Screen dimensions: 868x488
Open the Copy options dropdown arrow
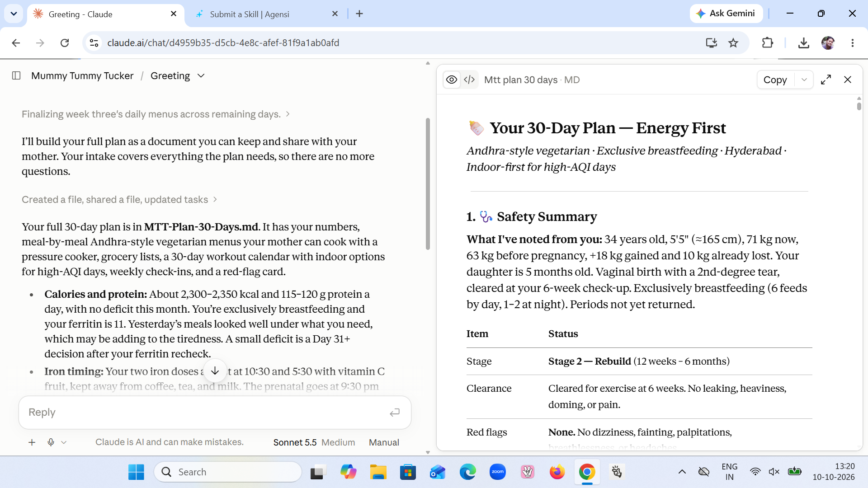(804, 80)
